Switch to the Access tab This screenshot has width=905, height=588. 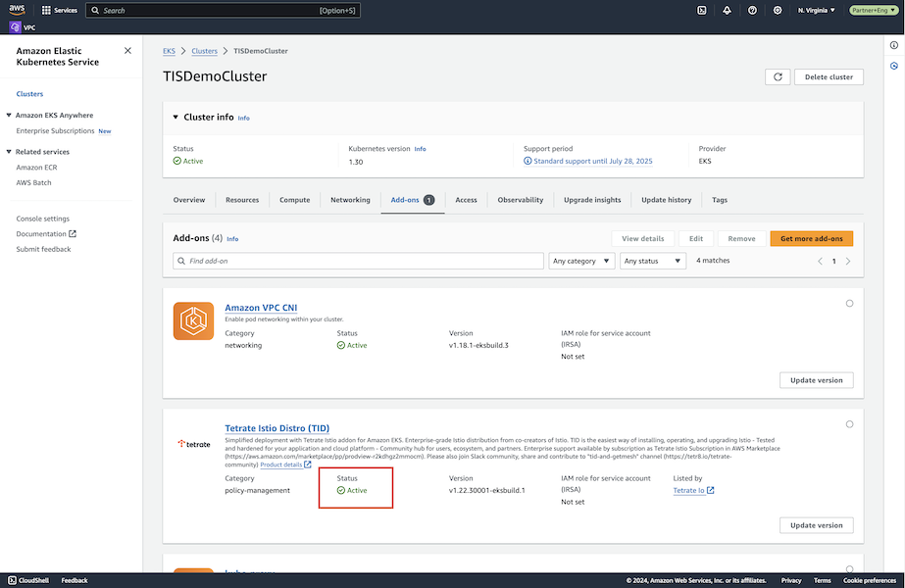click(x=467, y=200)
